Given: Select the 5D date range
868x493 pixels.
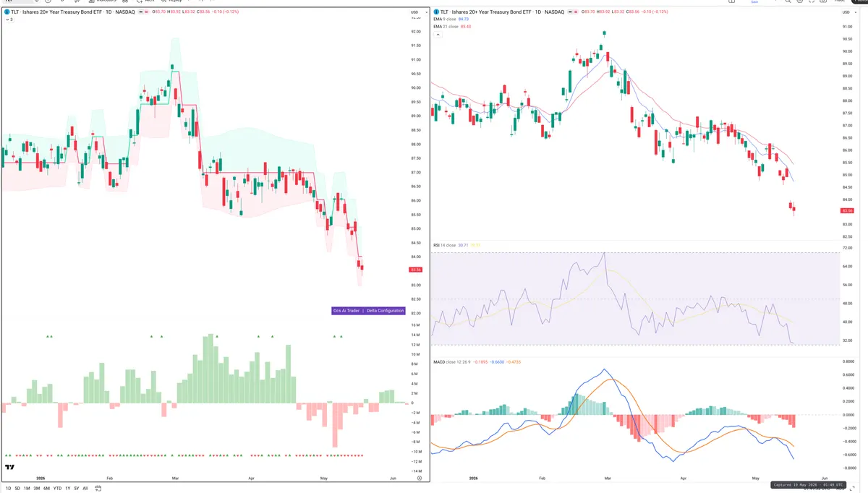Looking at the screenshot, I should point(17,488).
